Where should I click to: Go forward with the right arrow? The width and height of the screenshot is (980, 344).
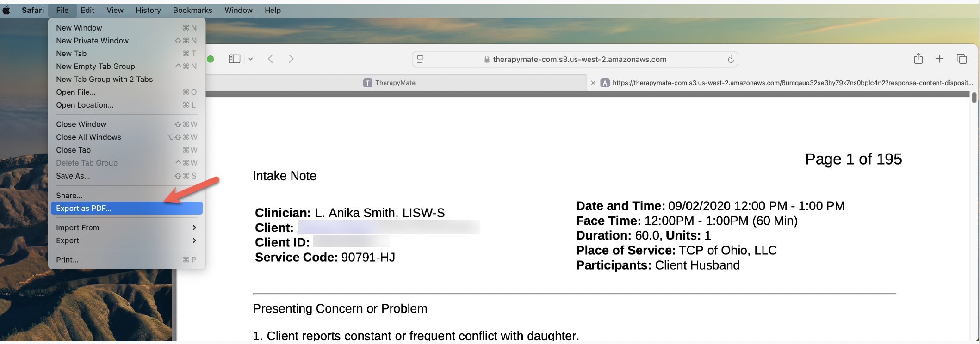[x=291, y=59]
